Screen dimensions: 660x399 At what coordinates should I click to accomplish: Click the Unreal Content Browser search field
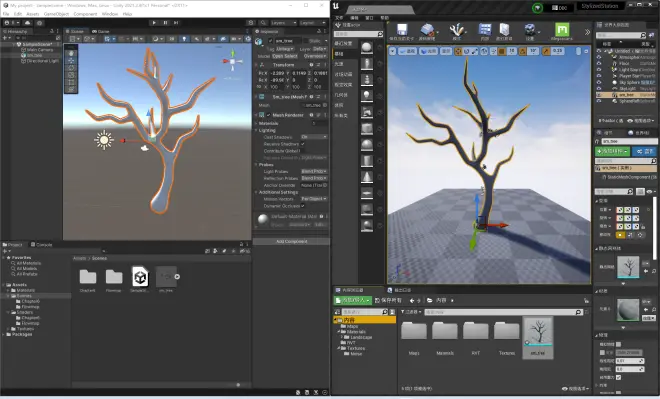coord(503,312)
